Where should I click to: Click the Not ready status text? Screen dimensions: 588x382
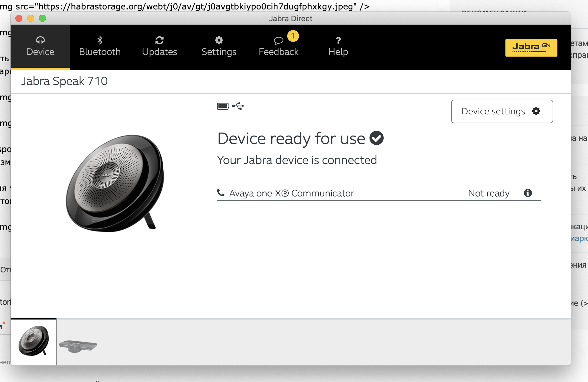(x=489, y=193)
